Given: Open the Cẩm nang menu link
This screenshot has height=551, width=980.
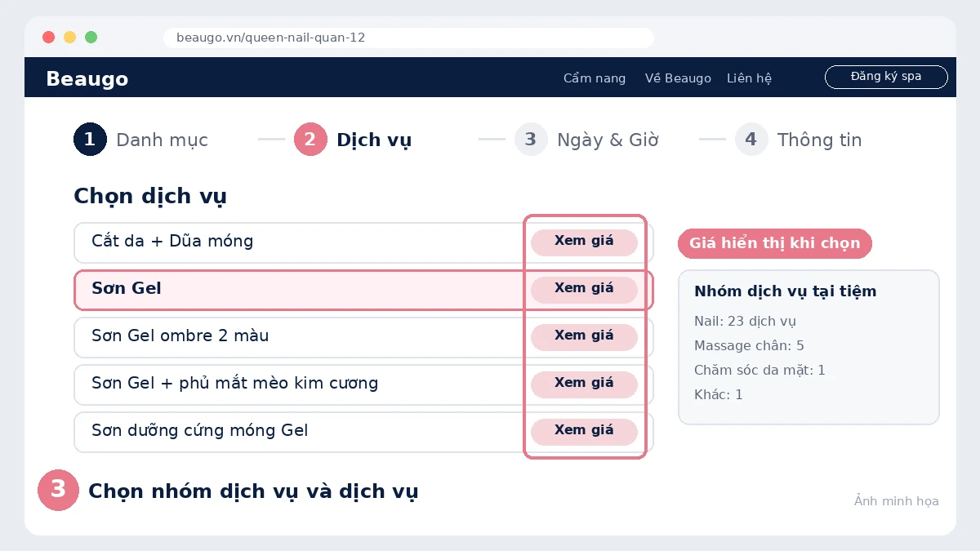Looking at the screenshot, I should [x=595, y=78].
